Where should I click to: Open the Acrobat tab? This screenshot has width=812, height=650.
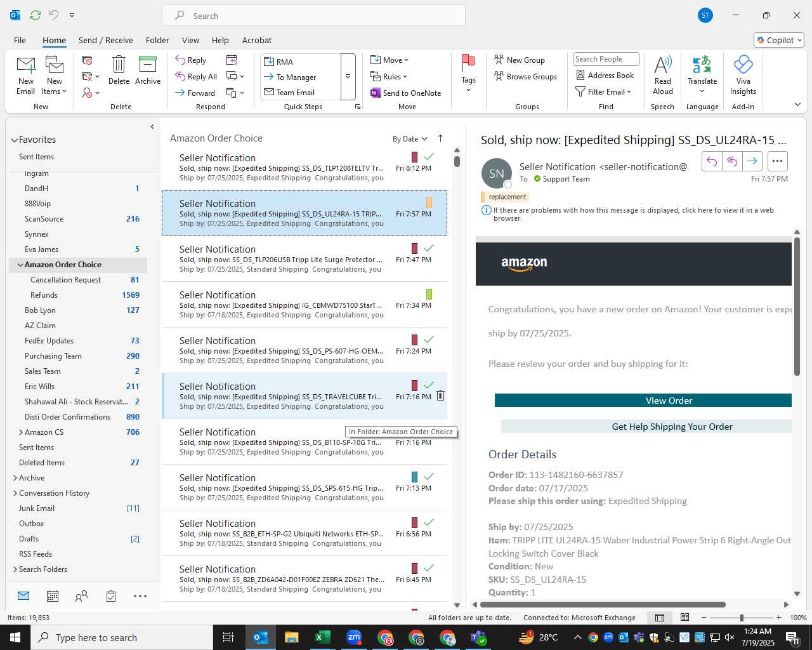[x=257, y=40]
